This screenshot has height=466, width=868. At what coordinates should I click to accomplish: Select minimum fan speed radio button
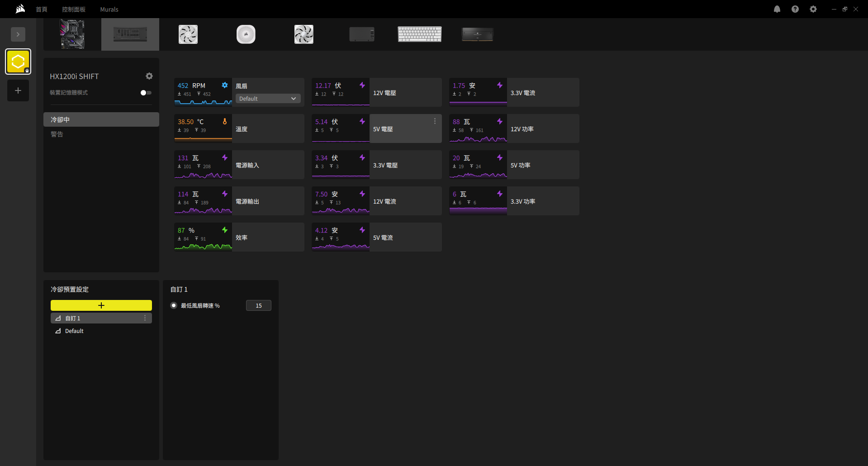(x=174, y=305)
